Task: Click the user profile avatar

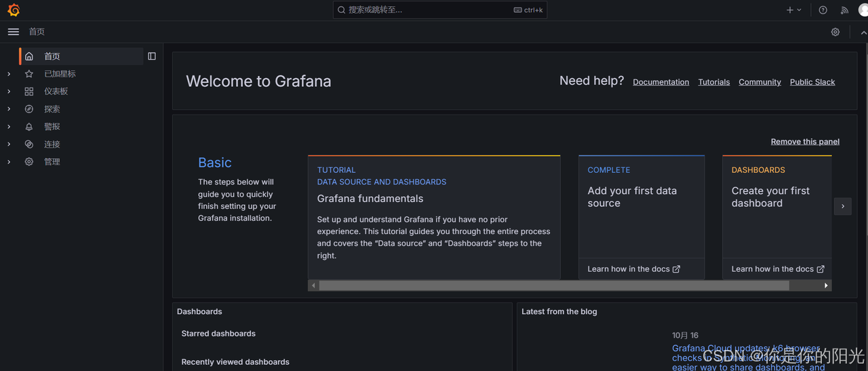Action: point(863,10)
